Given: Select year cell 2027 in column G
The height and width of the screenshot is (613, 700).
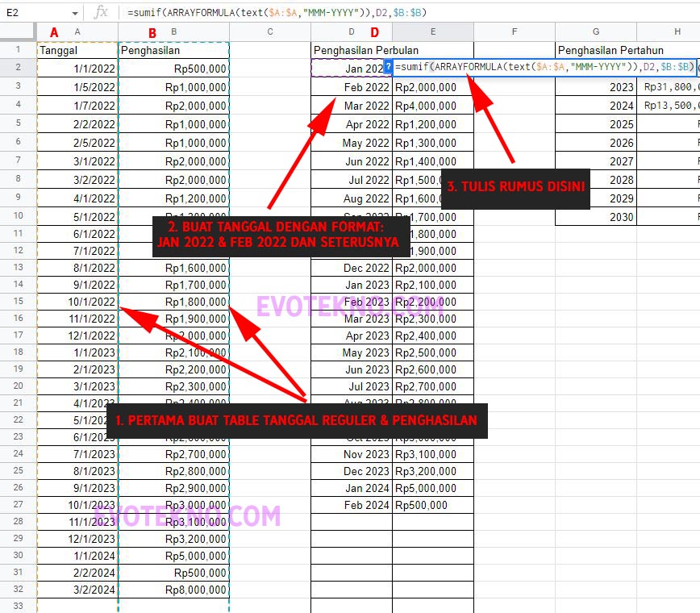Looking at the screenshot, I should pos(596,161).
